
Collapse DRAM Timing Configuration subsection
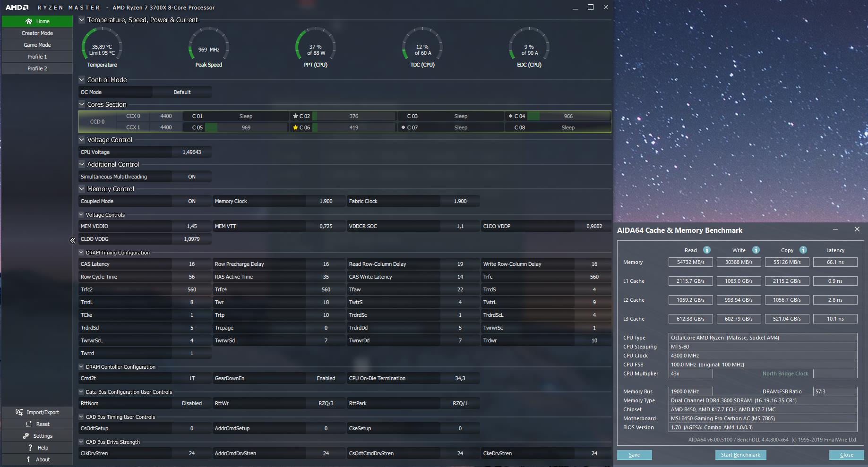(x=81, y=253)
